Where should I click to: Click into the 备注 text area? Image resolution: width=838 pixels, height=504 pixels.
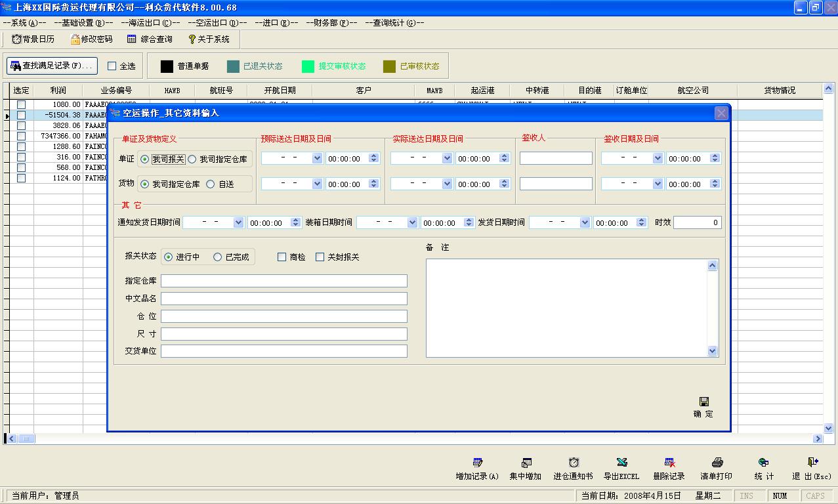pyautogui.click(x=566, y=308)
